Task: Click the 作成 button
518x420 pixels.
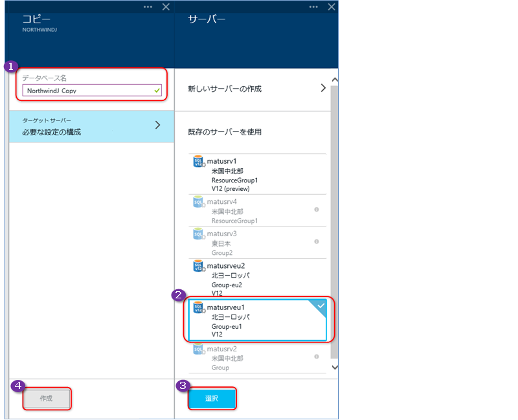Action: 47,399
